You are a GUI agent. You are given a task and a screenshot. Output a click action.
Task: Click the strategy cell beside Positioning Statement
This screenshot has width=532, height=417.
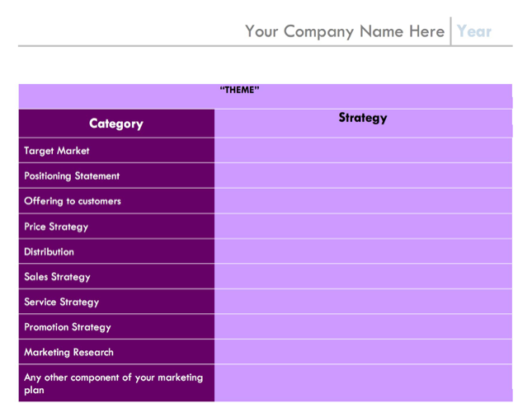tap(362, 176)
